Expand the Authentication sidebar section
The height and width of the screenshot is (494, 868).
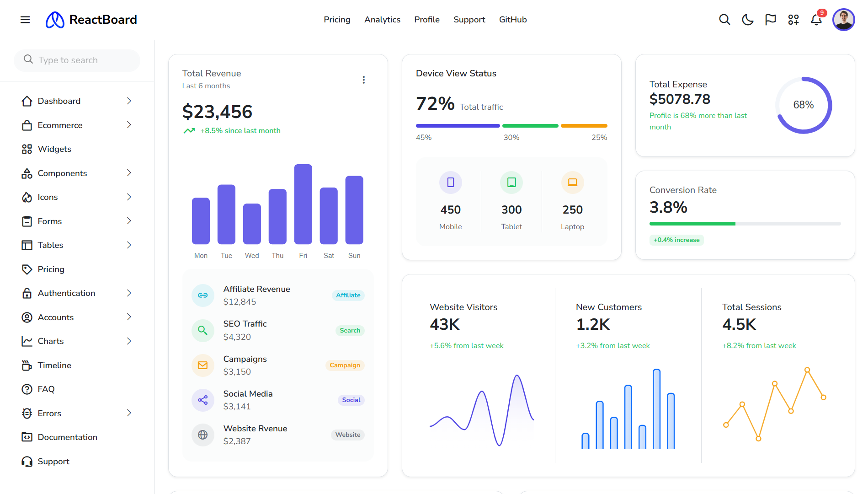pos(66,293)
